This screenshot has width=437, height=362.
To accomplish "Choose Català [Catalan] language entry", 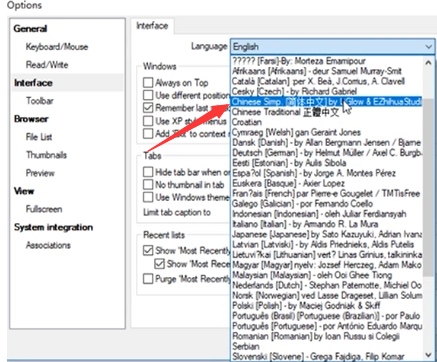I will pos(327,81).
